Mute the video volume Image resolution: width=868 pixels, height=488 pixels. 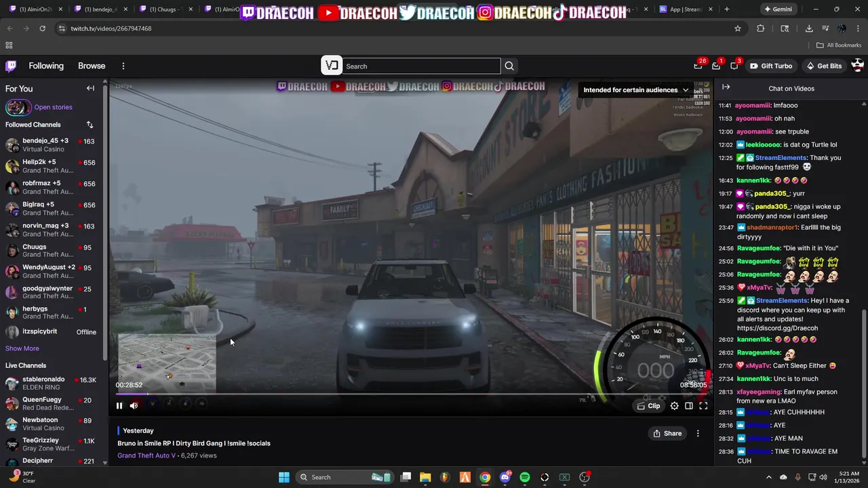[x=134, y=405]
